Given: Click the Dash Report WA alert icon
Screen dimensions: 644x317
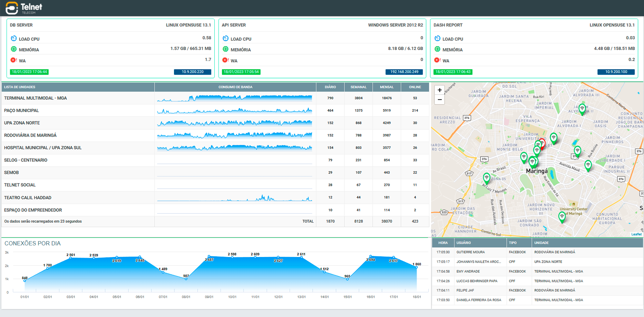Looking at the screenshot, I should point(438,60).
